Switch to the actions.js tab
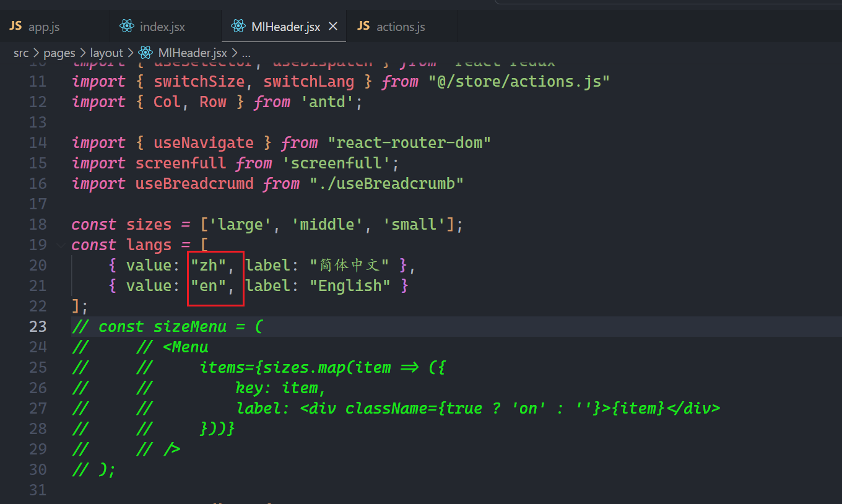The height and width of the screenshot is (504, 842). click(401, 27)
